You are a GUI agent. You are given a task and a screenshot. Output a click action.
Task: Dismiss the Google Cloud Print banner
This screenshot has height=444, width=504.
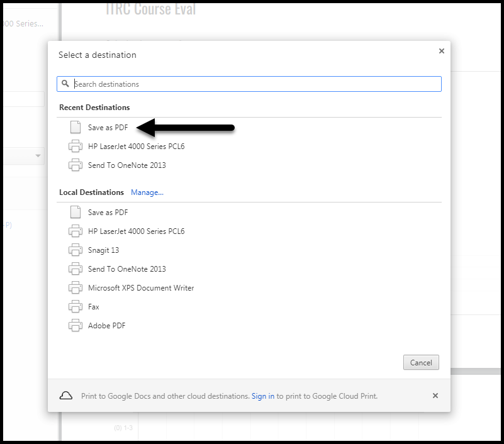435,396
